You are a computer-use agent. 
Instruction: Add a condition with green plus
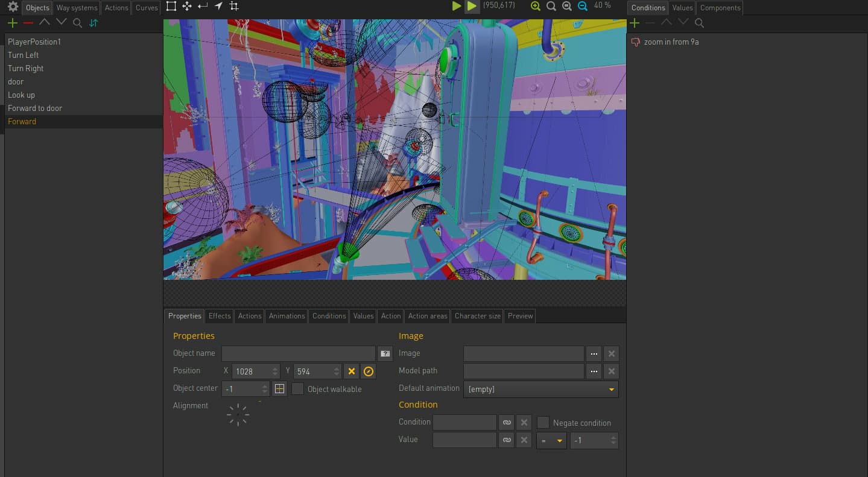coord(635,23)
